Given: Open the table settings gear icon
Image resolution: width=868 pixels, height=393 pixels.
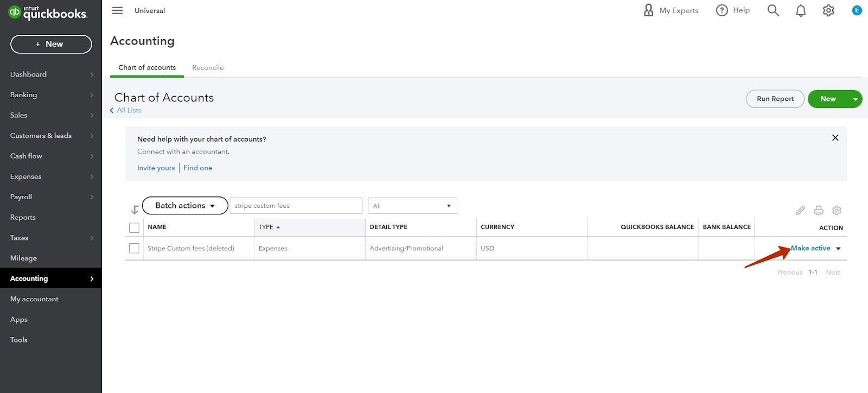Looking at the screenshot, I should click(837, 210).
